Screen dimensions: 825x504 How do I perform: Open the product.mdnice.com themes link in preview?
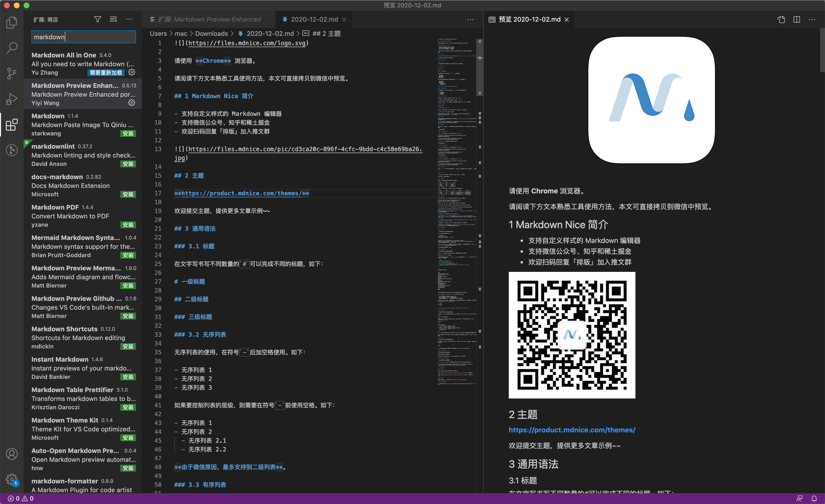click(x=572, y=430)
